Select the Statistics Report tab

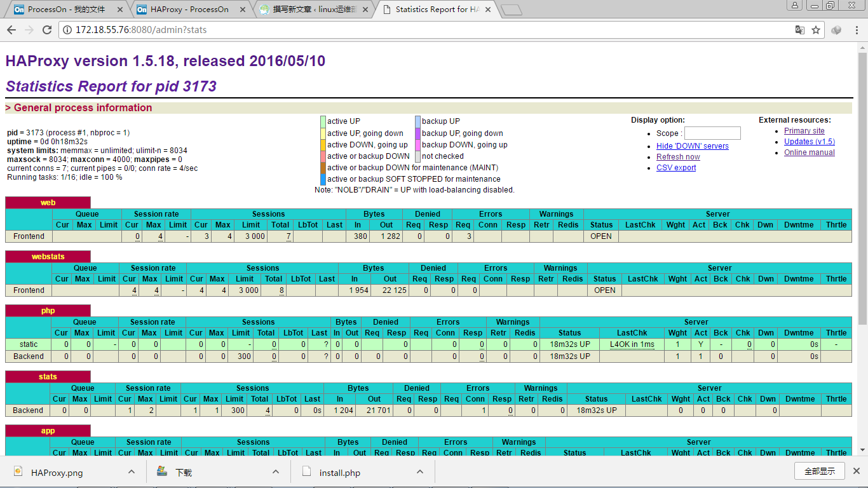[437, 10]
